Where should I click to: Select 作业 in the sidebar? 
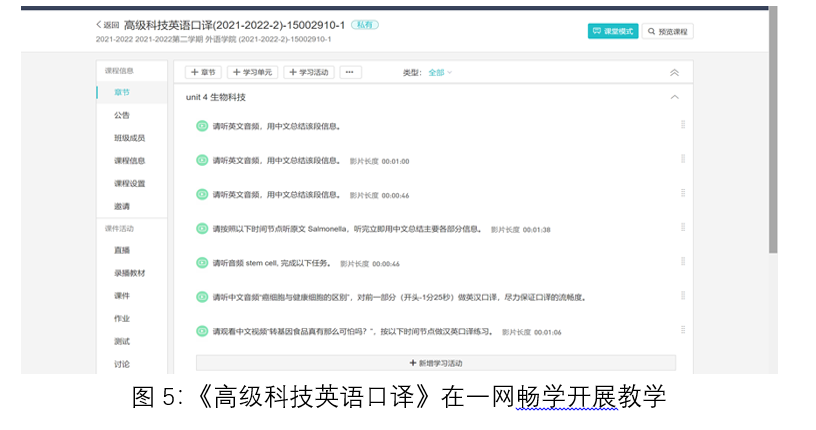pos(122,318)
